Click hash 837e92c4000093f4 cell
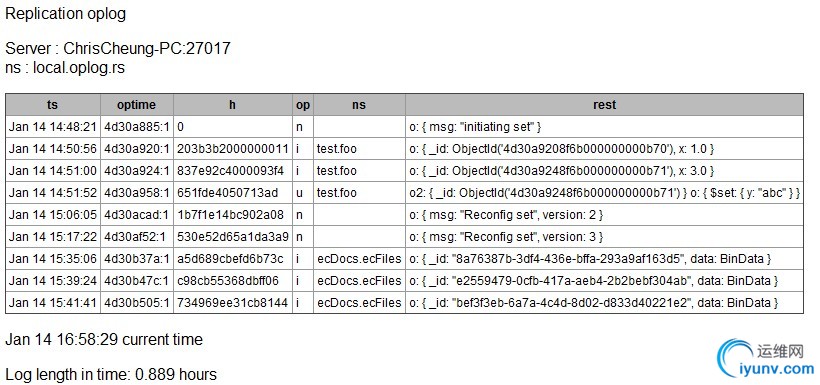 tap(233, 171)
